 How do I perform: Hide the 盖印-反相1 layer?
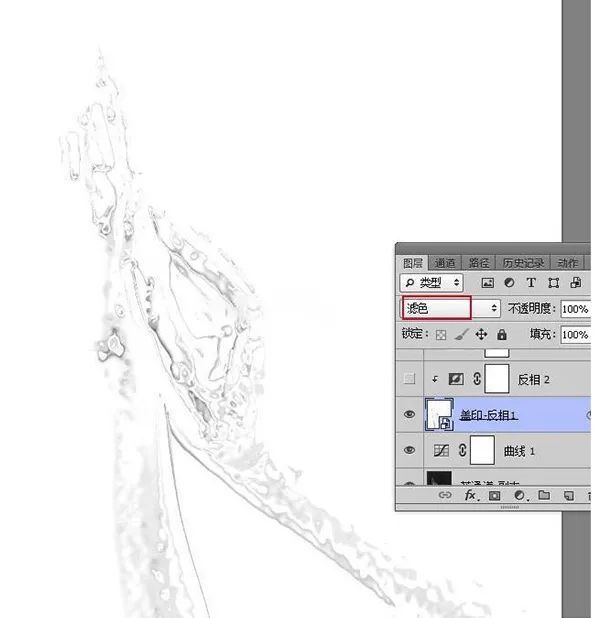coord(409,414)
